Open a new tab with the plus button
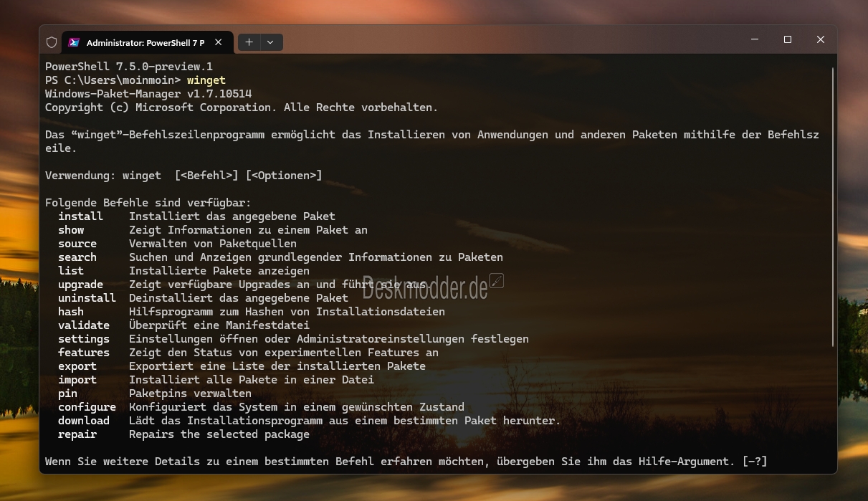 pos(249,42)
